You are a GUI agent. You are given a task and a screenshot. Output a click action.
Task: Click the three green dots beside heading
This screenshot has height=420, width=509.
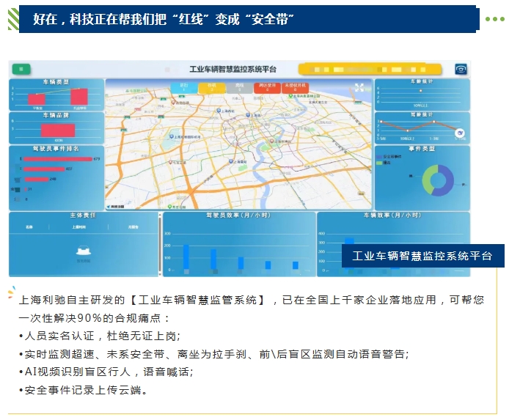pyautogui.click(x=495, y=20)
